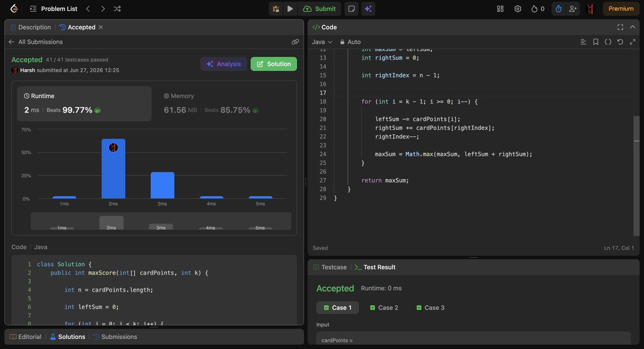644x349 pixels.
Task: Click the 1ms bar in runtime chart
Action: [x=64, y=197]
